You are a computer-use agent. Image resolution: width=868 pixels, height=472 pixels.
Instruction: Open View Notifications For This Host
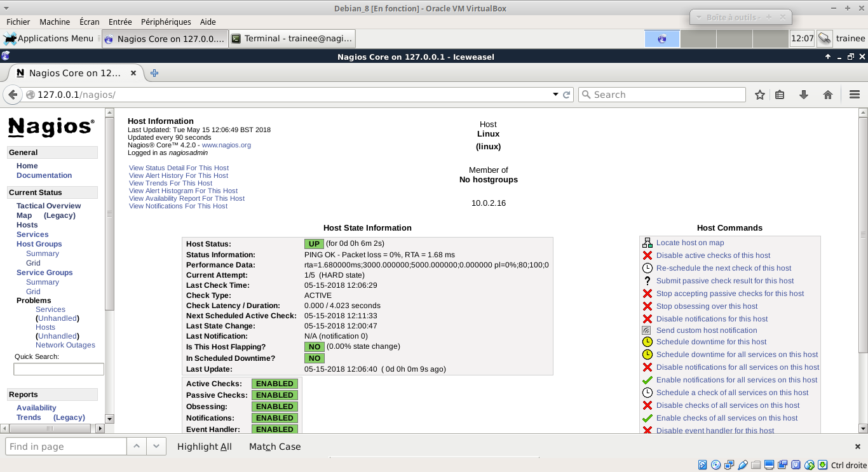178,206
